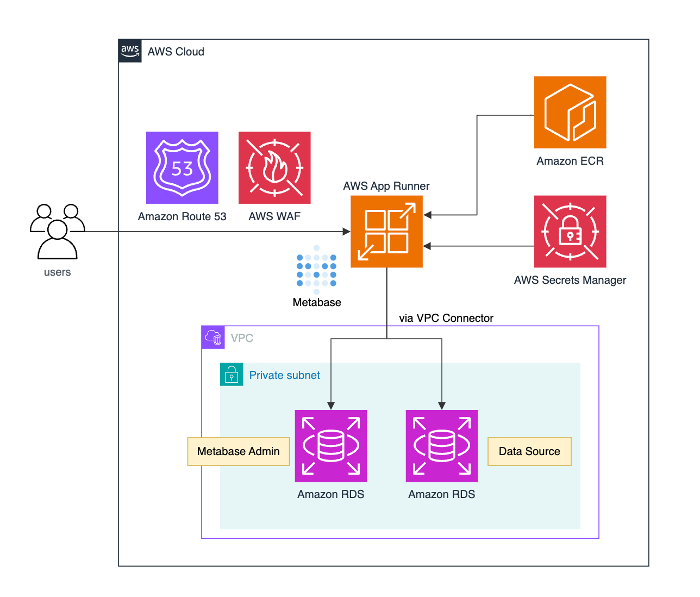
Task: Select the Amazon RDS icon beside Data Source
Action: [x=442, y=446]
